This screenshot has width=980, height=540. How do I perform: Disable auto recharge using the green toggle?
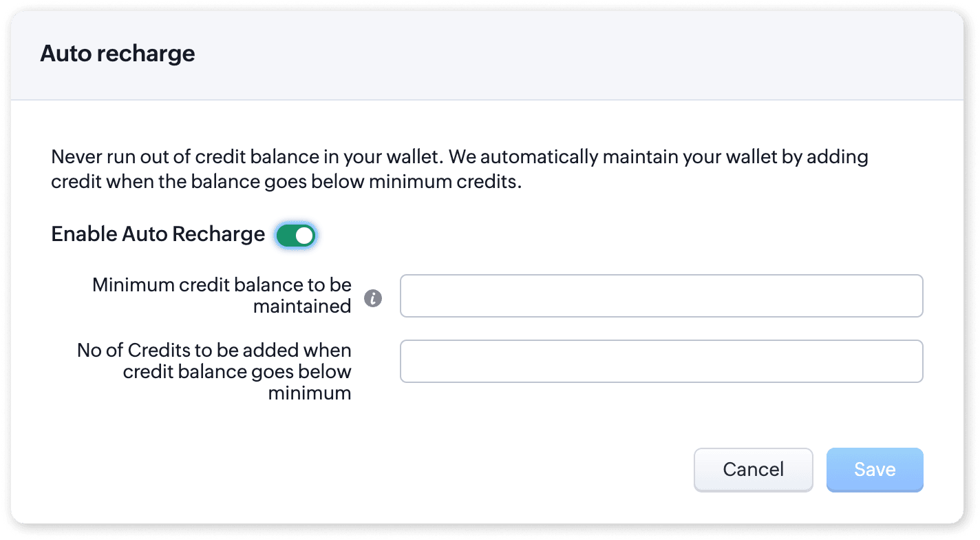tap(296, 236)
